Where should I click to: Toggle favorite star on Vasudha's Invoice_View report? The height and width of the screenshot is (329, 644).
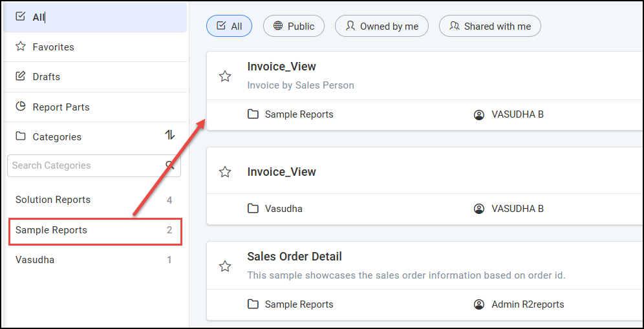[225, 172]
